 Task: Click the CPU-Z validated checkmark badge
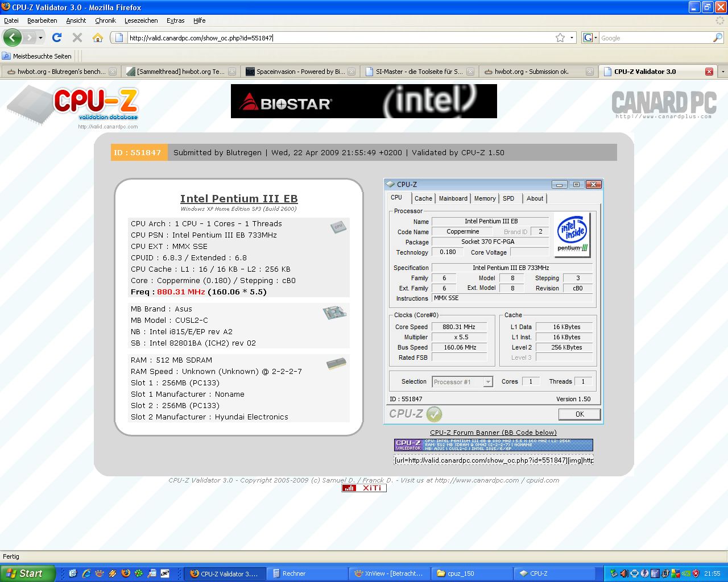(x=434, y=414)
